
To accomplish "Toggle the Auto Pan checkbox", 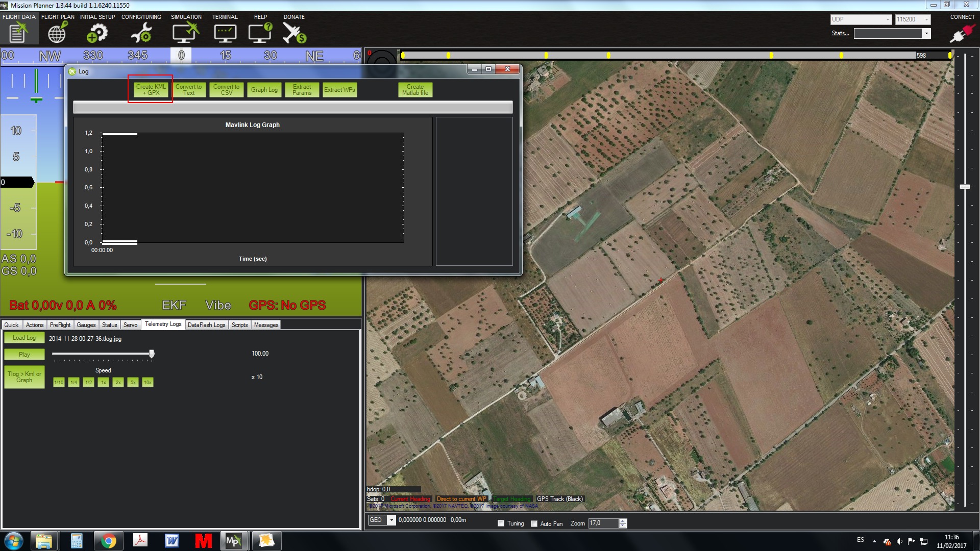I will (x=534, y=523).
